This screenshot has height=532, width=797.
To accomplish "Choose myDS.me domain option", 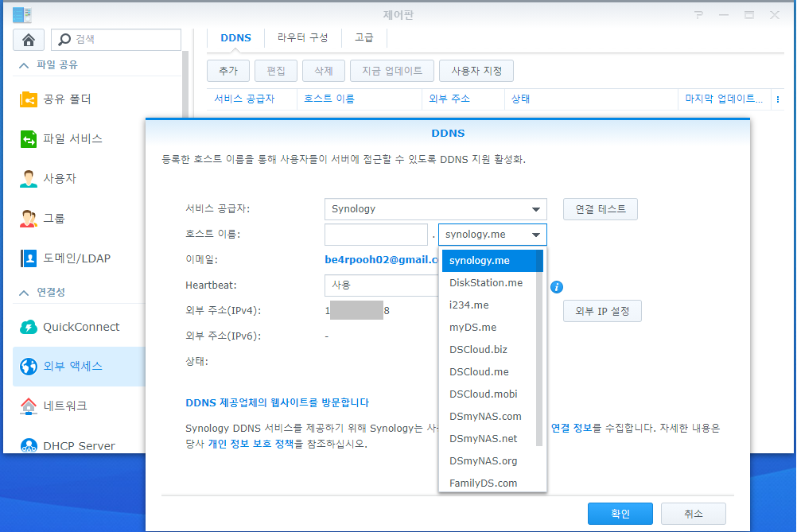I will tap(472, 327).
